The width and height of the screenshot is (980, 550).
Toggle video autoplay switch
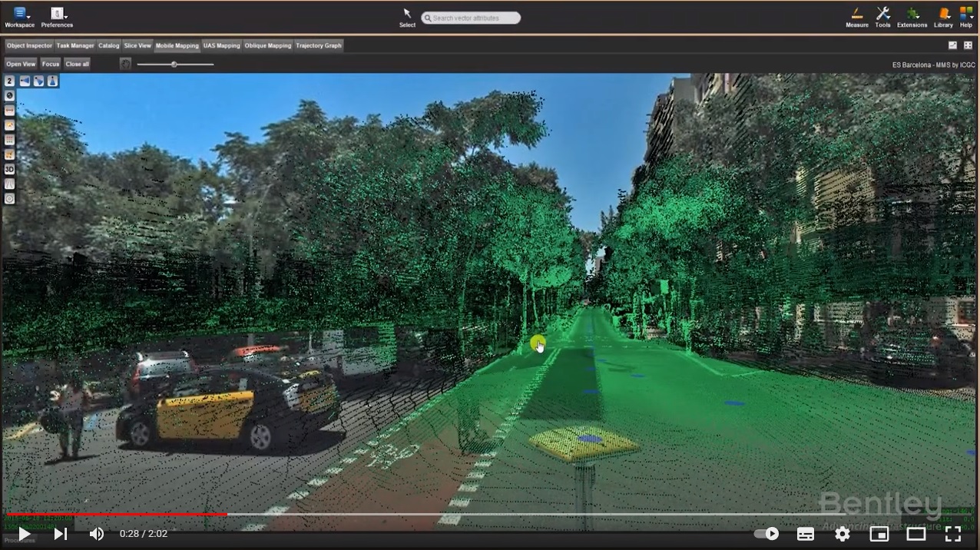[x=766, y=534]
